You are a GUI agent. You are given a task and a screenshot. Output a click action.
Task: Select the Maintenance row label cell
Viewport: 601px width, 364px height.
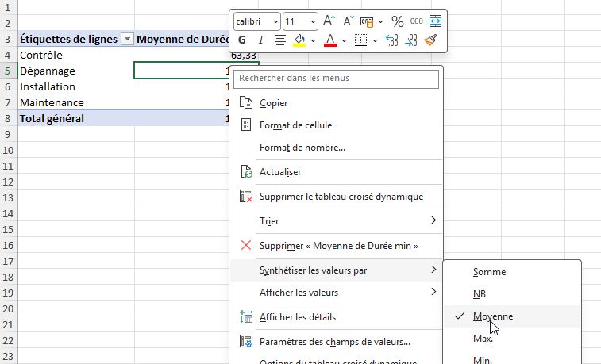pos(76,102)
